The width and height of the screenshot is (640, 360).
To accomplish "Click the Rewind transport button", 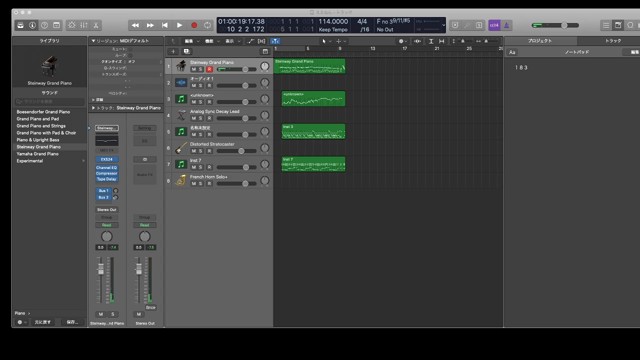I will coord(135,25).
